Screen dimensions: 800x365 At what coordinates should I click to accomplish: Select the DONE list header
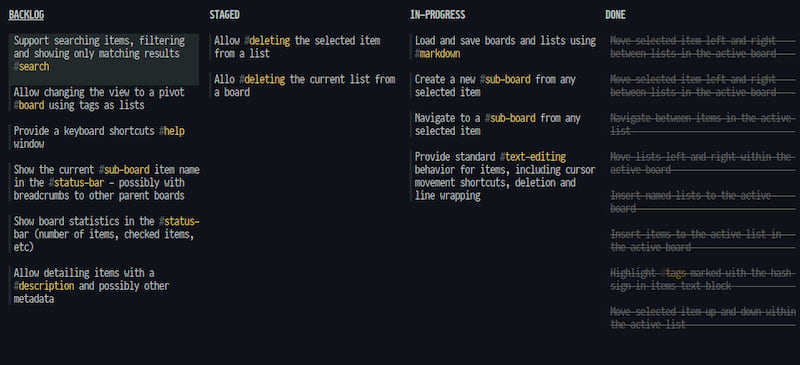615,15
